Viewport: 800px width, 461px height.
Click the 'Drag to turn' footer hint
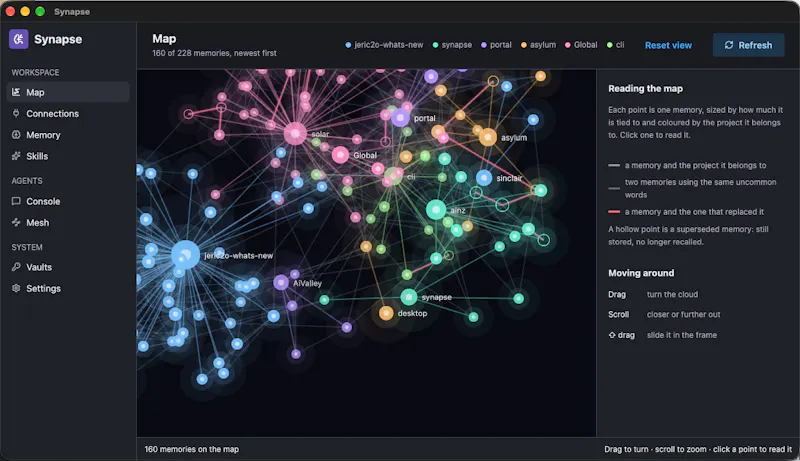point(626,449)
